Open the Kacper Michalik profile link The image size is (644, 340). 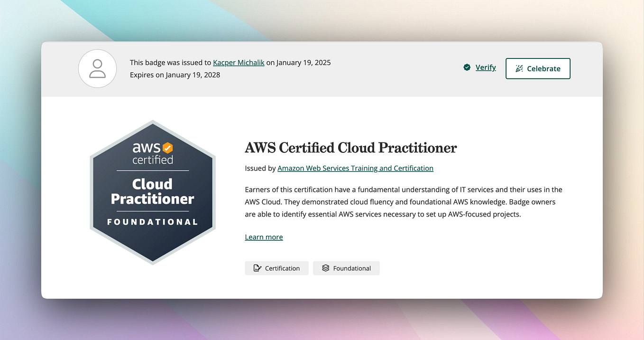pyautogui.click(x=238, y=62)
